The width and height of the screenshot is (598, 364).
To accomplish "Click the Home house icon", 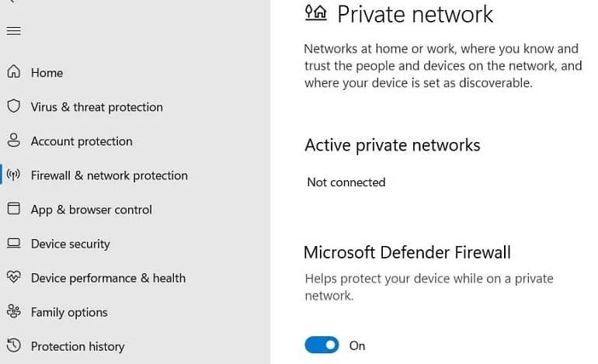I will pyautogui.click(x=14, y=71).
